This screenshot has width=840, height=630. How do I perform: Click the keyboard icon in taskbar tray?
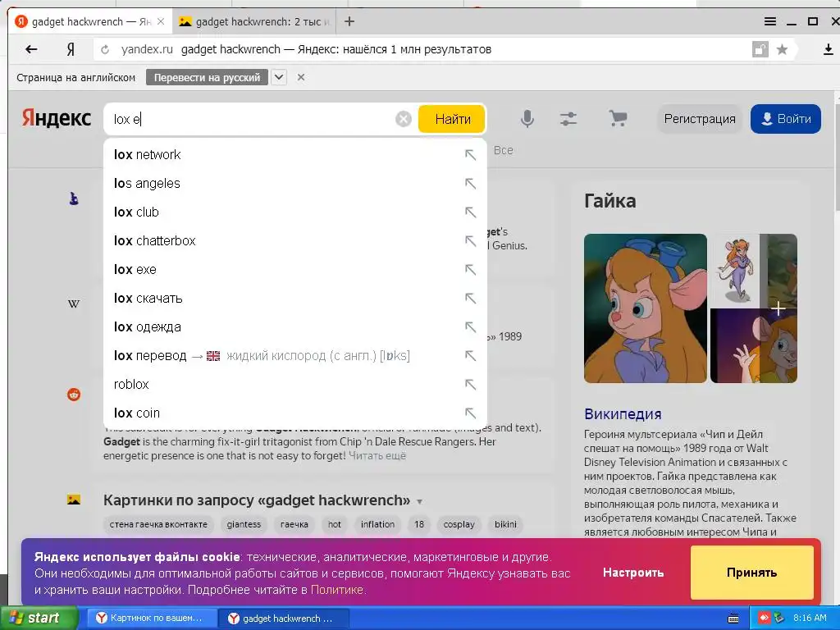(x=733, y=619)
